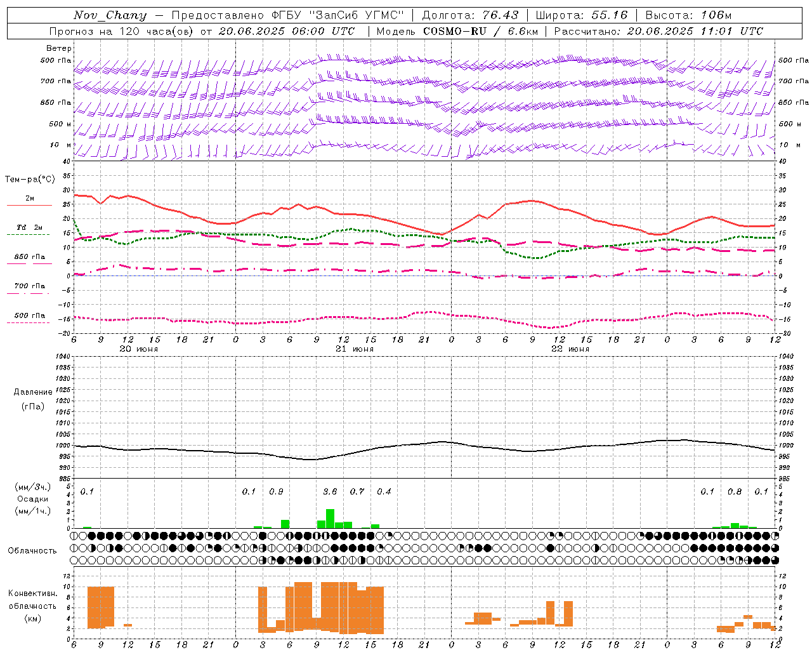Click the elevation value "Высота: 106м"

pos(688,15)
